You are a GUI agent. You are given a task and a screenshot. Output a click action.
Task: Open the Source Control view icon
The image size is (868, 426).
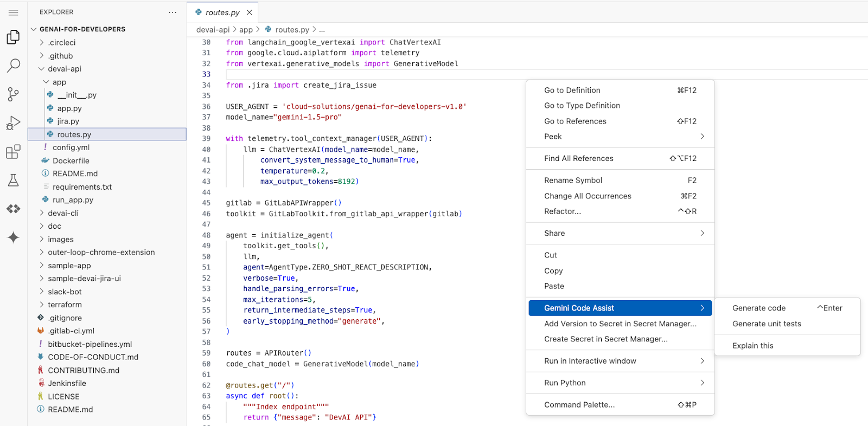(x=14, y=94)
